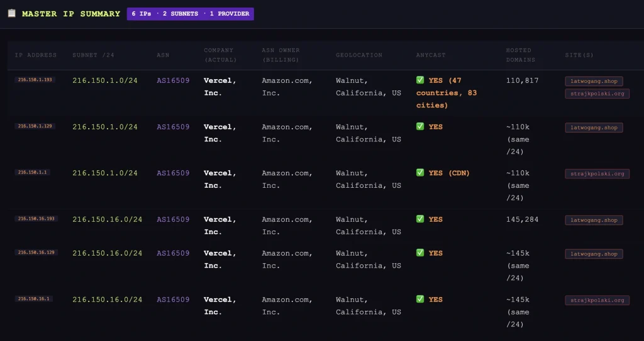Image resolution: width=644 pixels, height=341 pixels.
Task: Click the green check icon in the 216.150.16.1 row
Action: pos(419,299)
